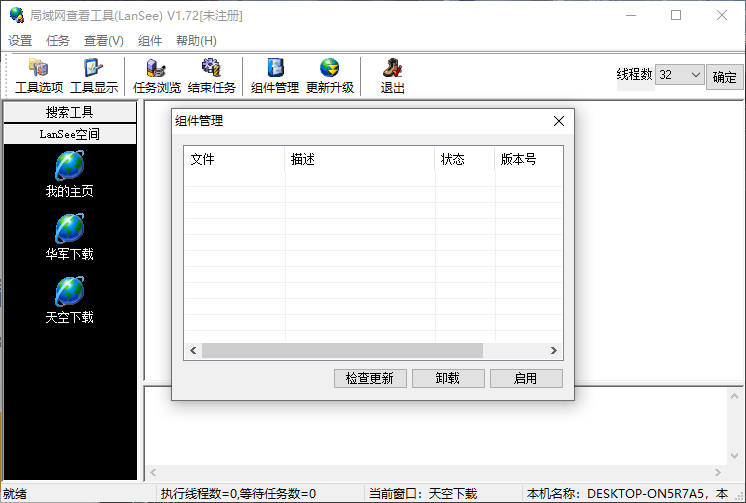Select the LanSee空间 sidebar tab
This screenshot has width=746, height=503.
tap(70, 134)
